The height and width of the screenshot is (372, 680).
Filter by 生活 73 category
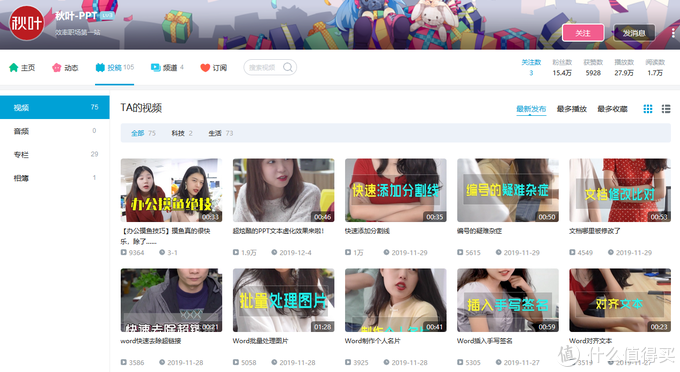coord(221,133)
